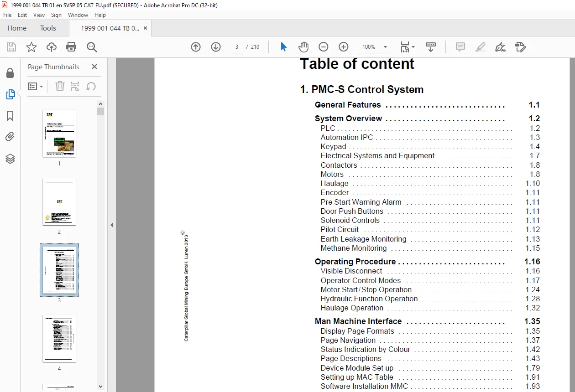This screenshot has height=392, width=575.
Task: Open the Edit menu
Action: (x=22, y=15)
